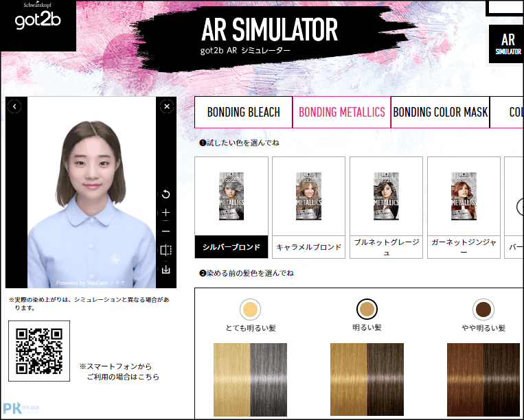Click the キャラメルブロンド label
The width and height of the screenshot is (524, 420).
click(308, 247)
